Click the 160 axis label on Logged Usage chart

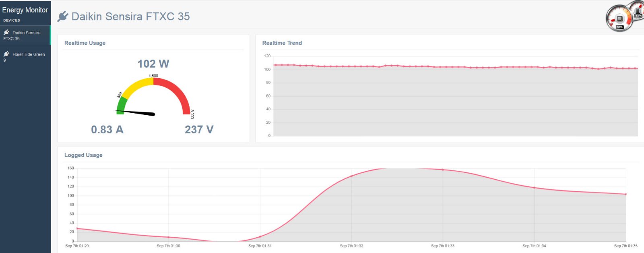(71, 168)
